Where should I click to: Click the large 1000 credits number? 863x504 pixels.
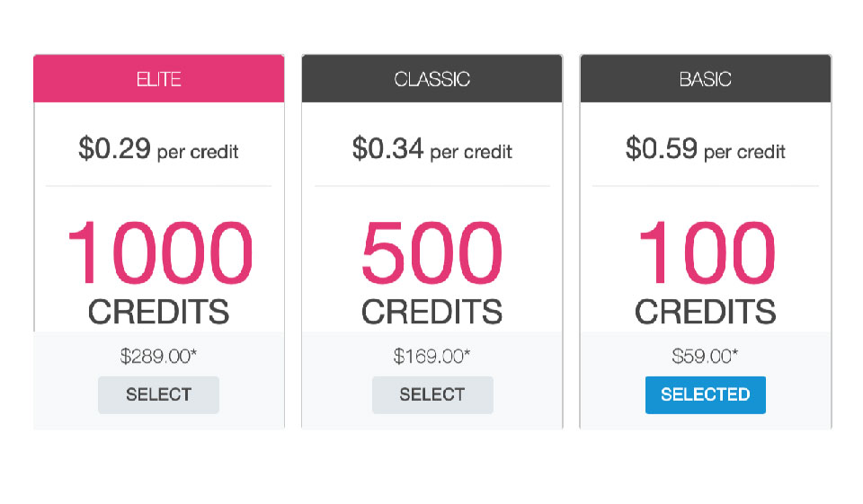159,253
